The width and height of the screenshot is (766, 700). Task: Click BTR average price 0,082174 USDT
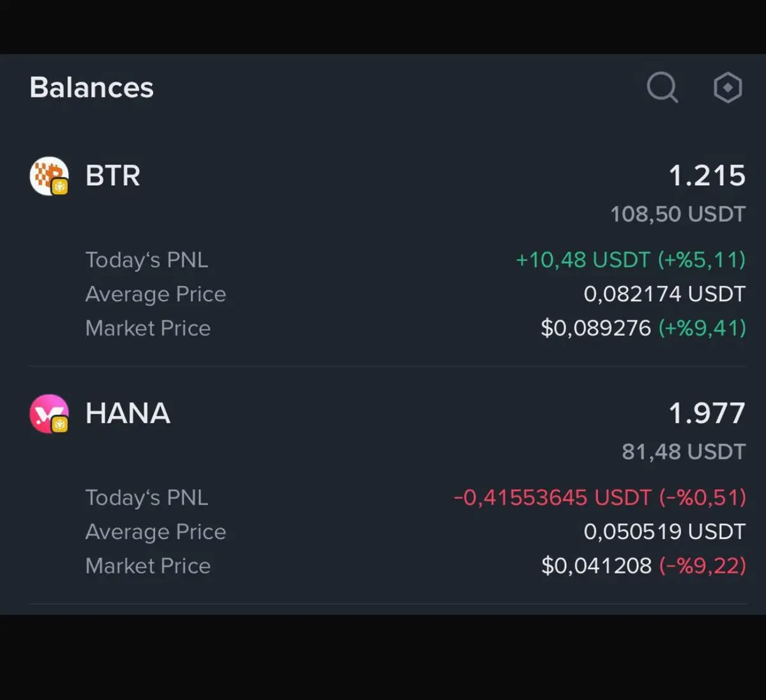pos(665,294)
